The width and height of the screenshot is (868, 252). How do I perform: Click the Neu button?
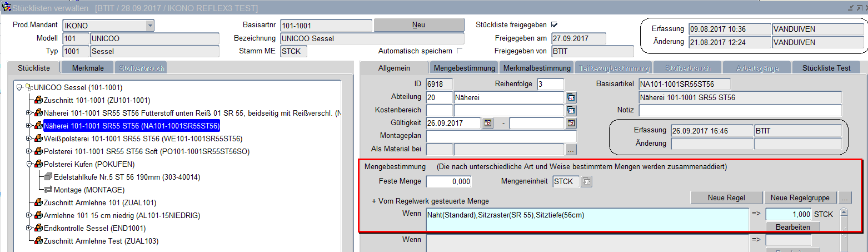418,26
